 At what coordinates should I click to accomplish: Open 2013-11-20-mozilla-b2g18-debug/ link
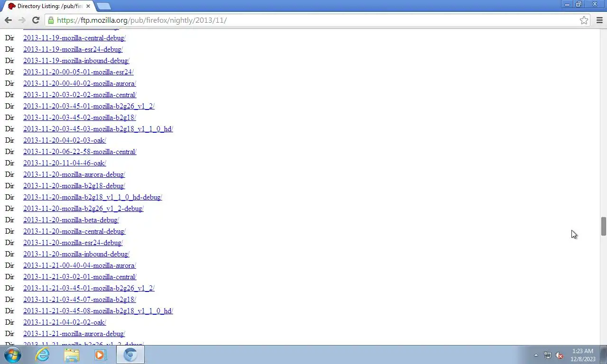74,186
